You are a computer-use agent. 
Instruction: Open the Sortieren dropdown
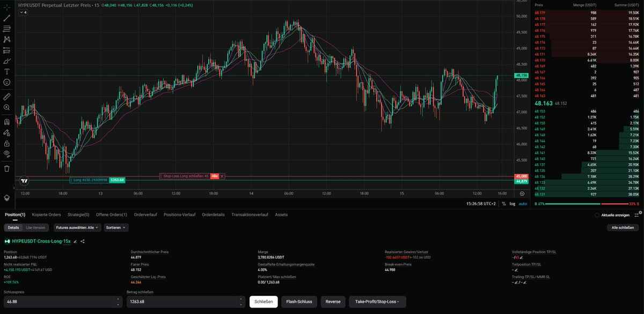[116, 228]
